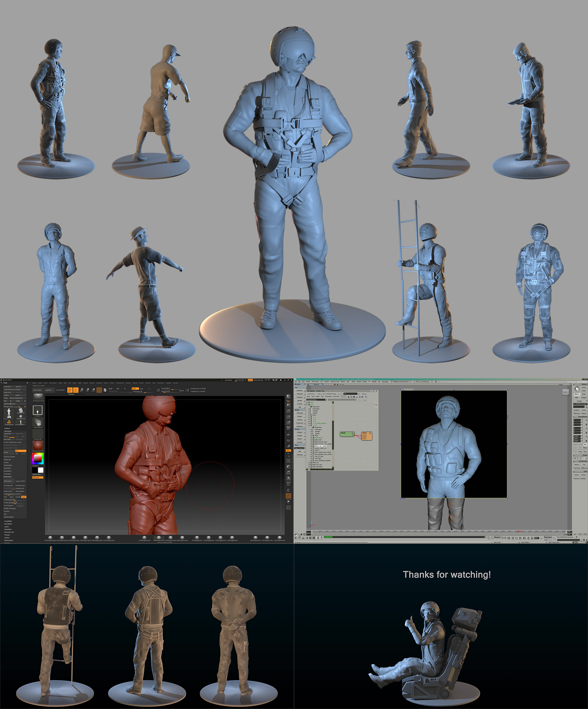The image size is (588, 709).
Task: Click the Gizmo 3D orange circle icon
Action: (x=99, y=390)
